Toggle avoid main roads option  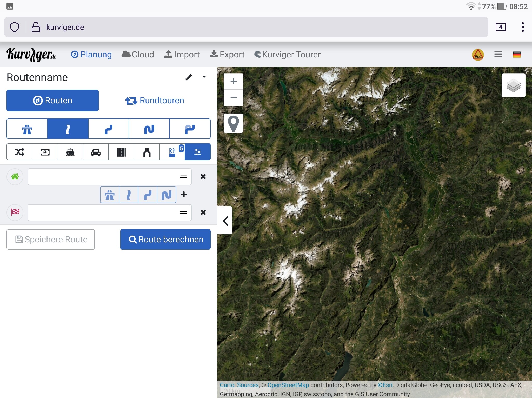pos(121,152)
